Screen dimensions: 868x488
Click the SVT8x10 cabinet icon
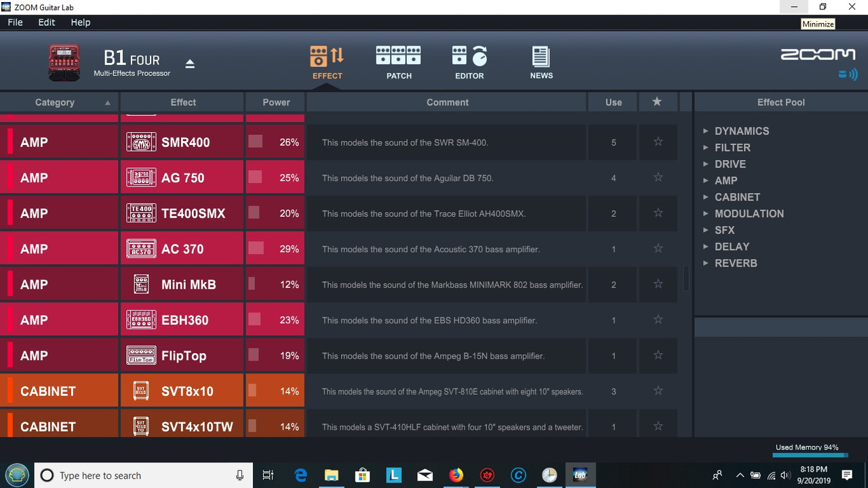point(141,391)
